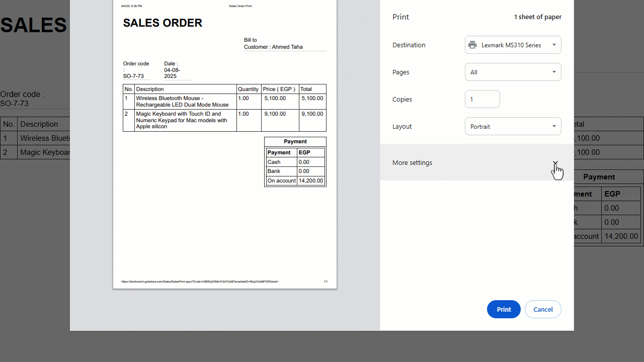644x362 pixels.
Task: Click "Customer : Ahmed Taha" in the preview
Action: pyautogui.click(x=273, y=47)
